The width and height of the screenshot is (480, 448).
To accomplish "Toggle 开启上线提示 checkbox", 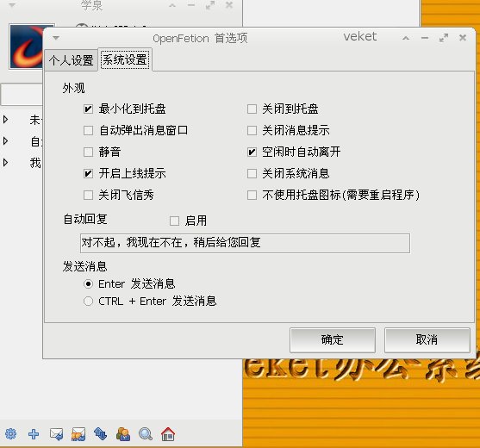I will pyautogui.click(x=88, y=174).
